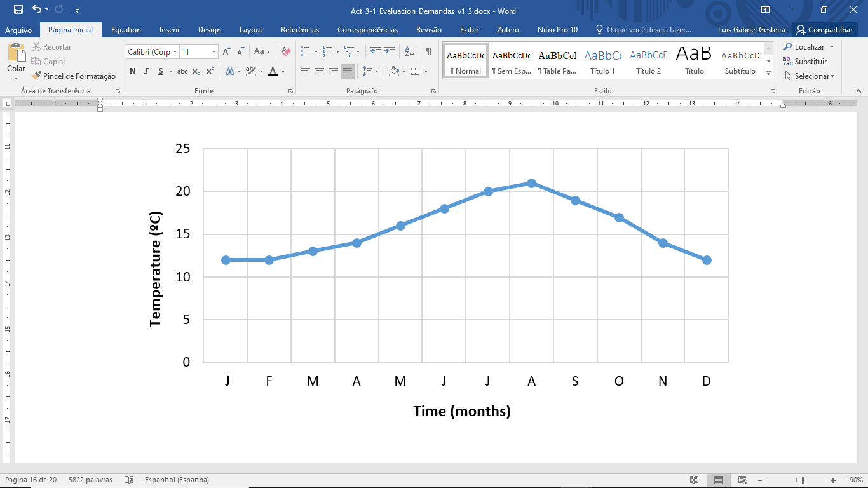868x488 pixels.
Task: Click the strikethrough abc icon
Action: 182,71
